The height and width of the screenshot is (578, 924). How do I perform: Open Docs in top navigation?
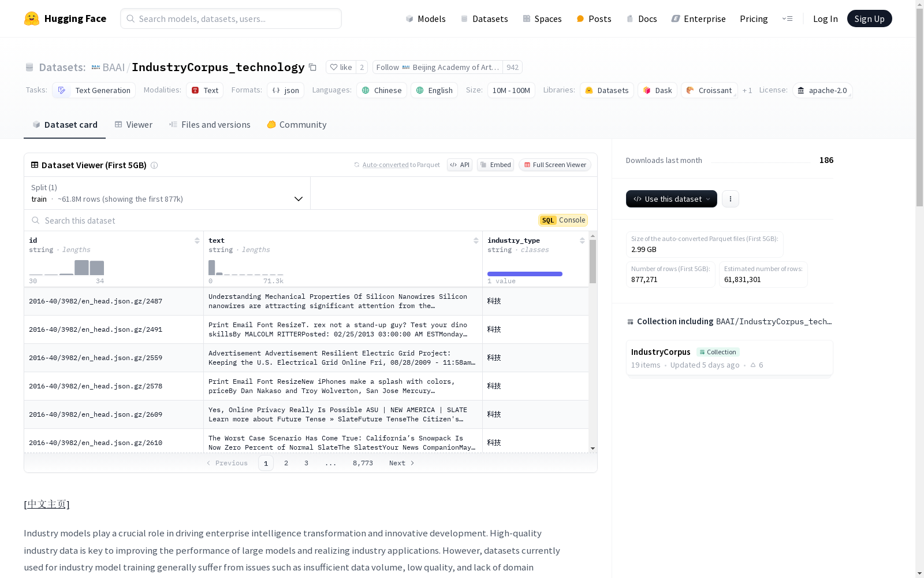642,18
